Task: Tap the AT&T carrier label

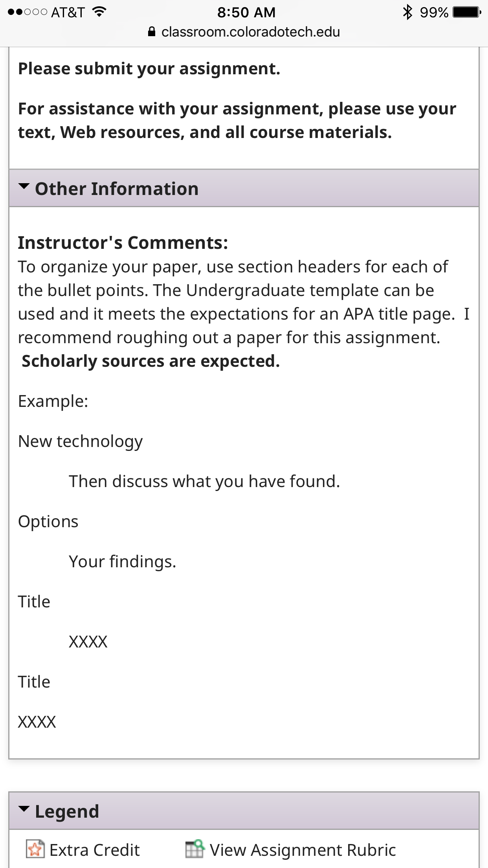Action: pyautogui.click(x=68, y=12)
